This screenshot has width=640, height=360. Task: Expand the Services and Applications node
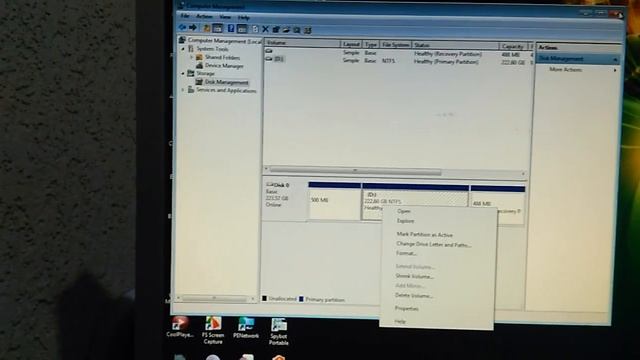pos(183,90)
